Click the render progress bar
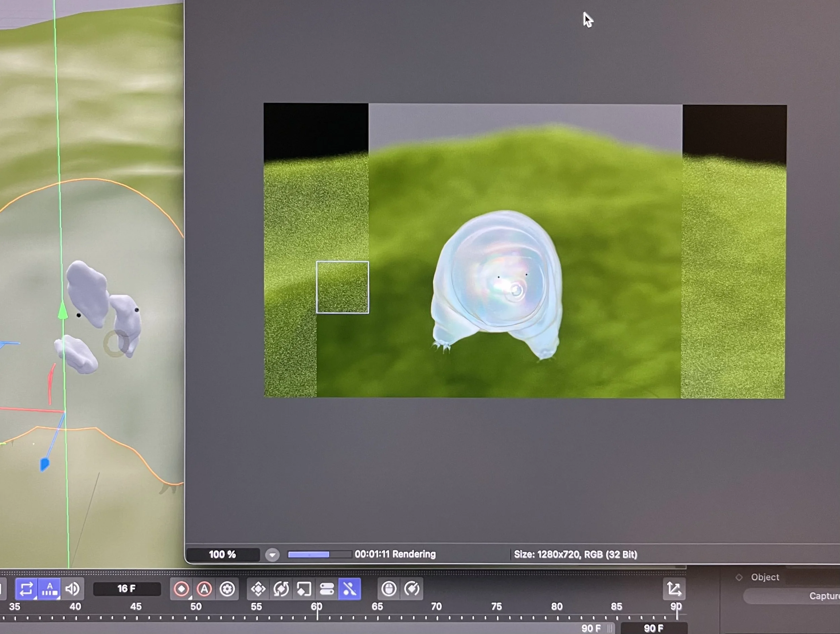 tap(320, 554)
